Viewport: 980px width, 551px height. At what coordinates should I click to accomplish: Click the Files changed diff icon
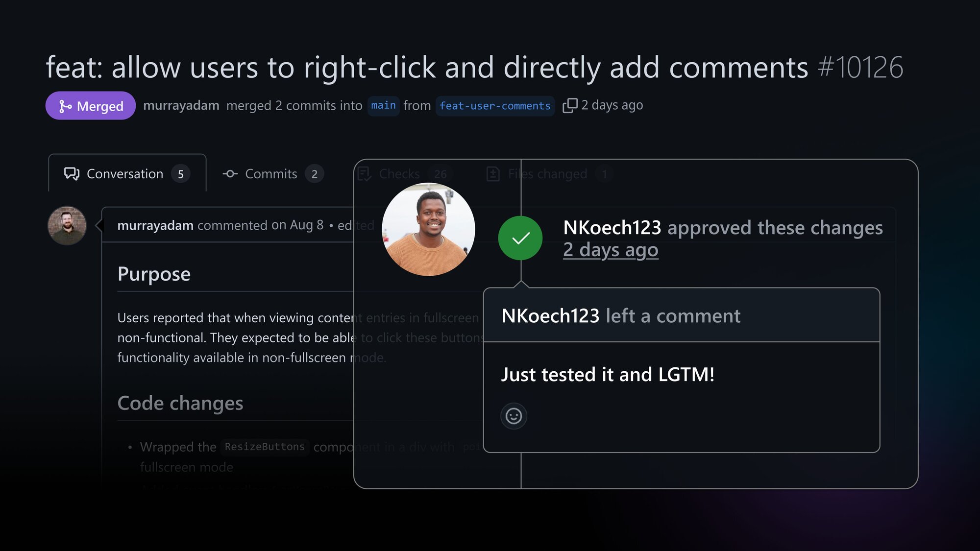[493, 174]
